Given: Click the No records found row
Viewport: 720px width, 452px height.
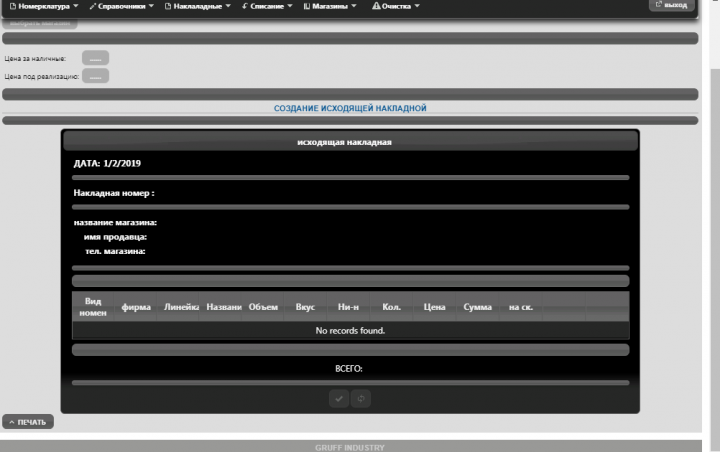Looking at the screenshot, I should click(x=350, y=331).
